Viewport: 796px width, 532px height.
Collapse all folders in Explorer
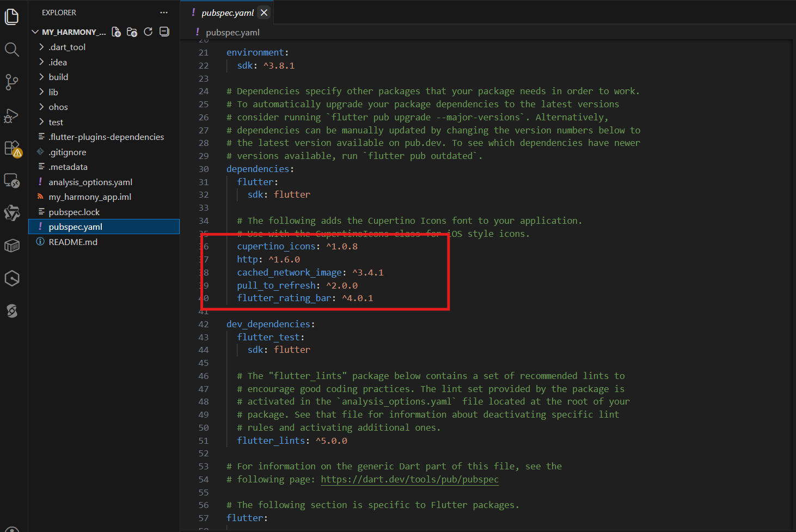[x=164, y=32]
